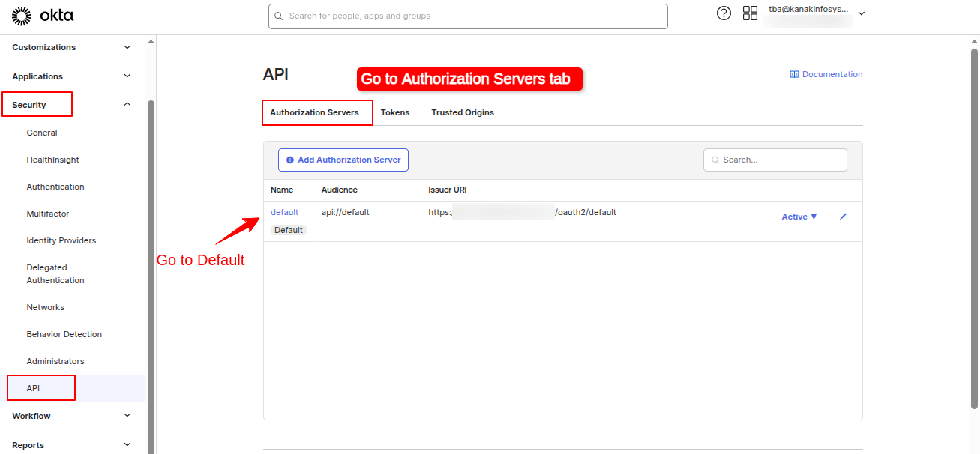Click the authorization server Search field
This screenshot has width=980, height=454.
click(775, 160)
